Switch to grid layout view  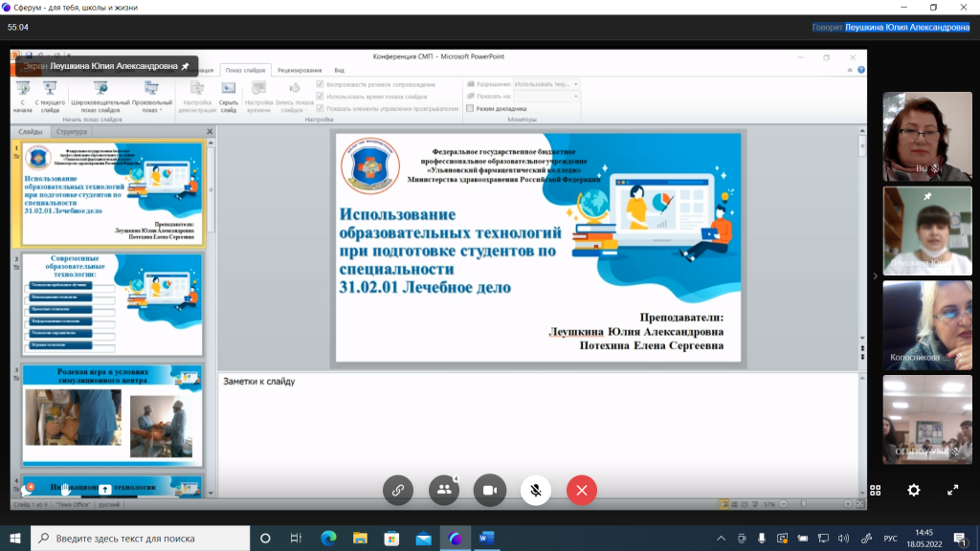[x=875, y=490]
